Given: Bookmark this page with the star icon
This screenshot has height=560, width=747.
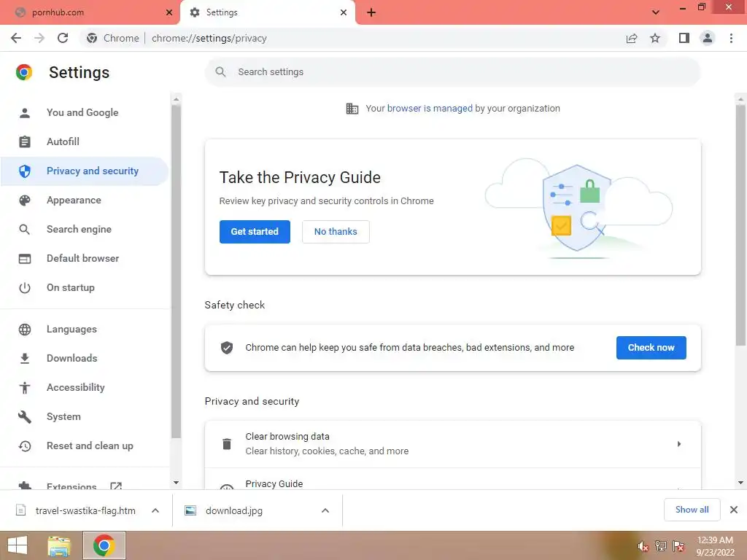Looking at the screenshot, I should coord(655,38).
